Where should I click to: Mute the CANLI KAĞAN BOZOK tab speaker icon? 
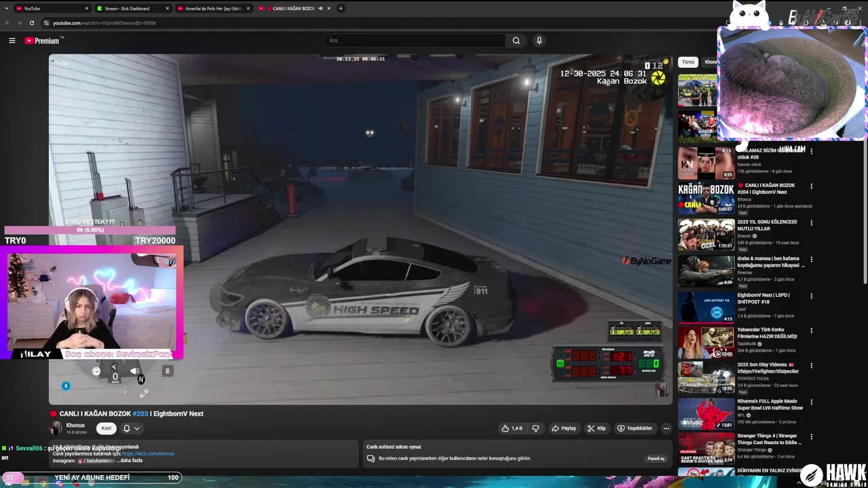click(321, 9)
